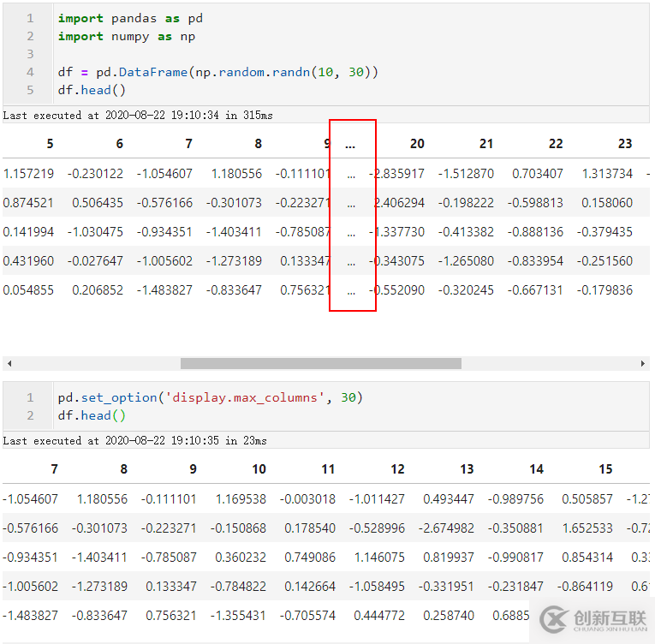655x644 pixels.
Task: Click the 'df.head()' line in the second cell
Action: 92,415
